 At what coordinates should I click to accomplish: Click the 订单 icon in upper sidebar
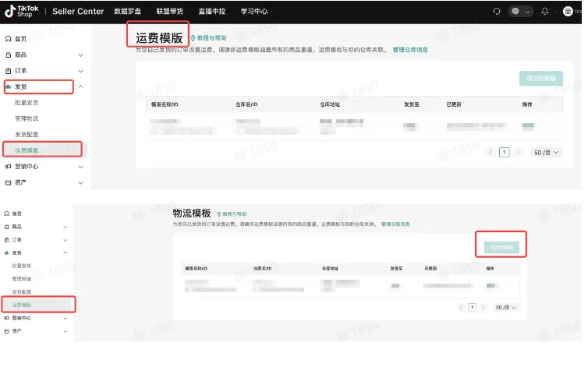8,71
